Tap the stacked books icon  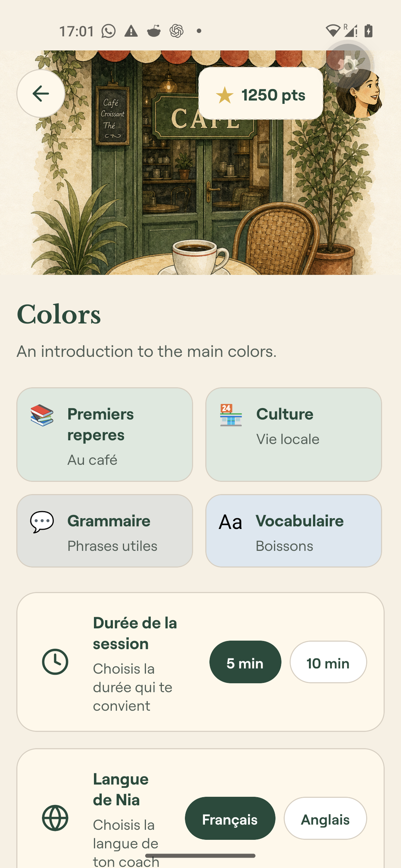42,415
